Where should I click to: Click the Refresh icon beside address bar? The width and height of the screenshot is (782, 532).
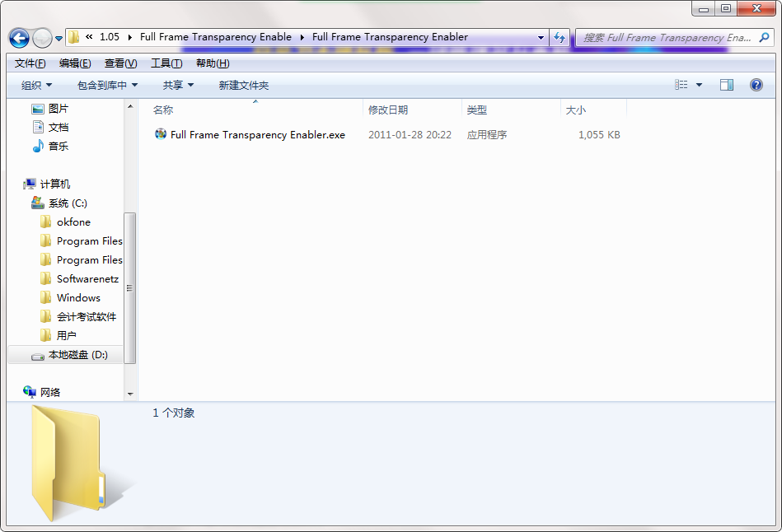click(560, 37)
